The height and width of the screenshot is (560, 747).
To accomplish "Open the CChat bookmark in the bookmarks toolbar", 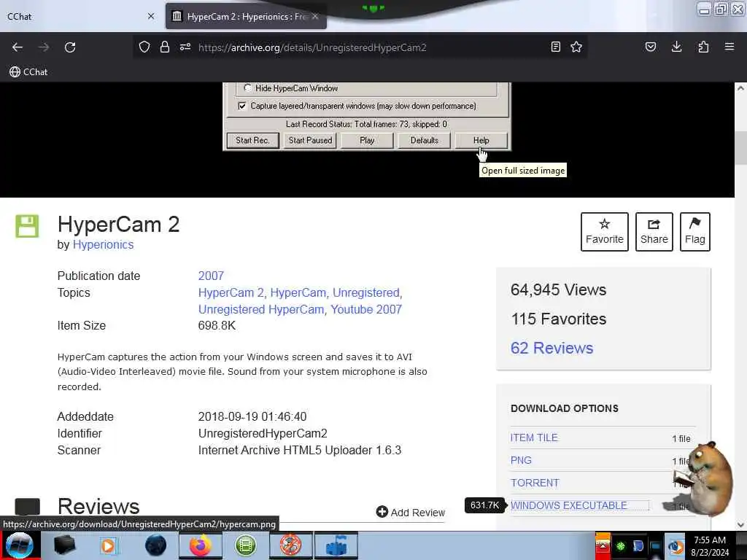I will (28, 72).
